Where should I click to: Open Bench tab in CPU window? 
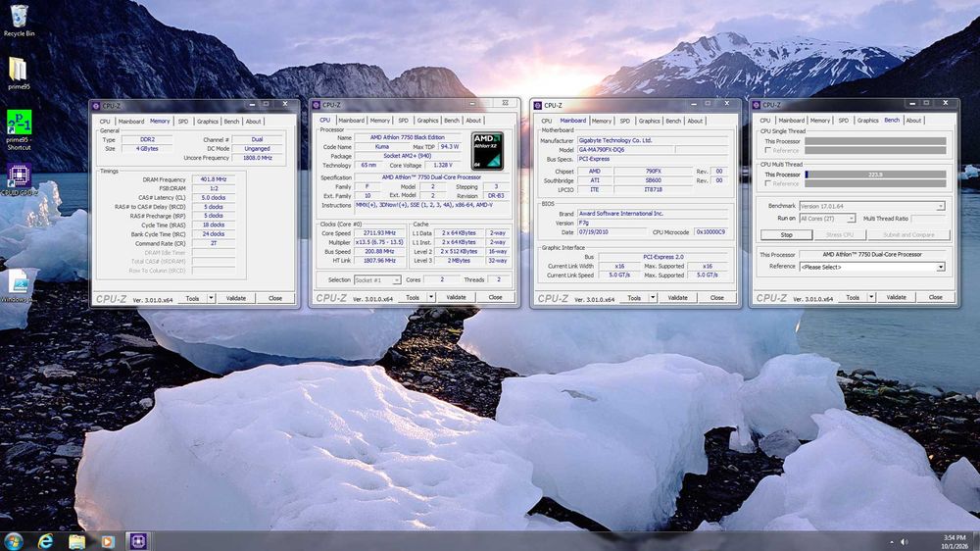pyautogui.click(x=451, y=120)
